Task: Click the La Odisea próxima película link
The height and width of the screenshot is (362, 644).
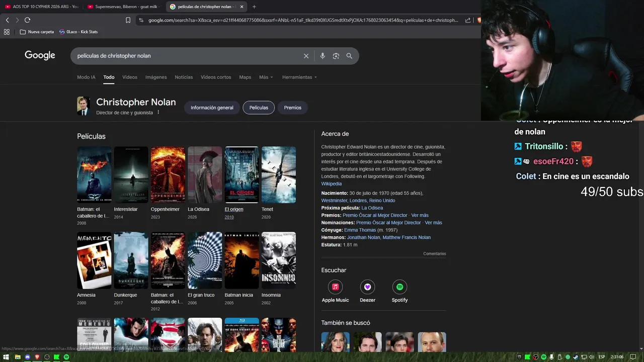Action: [372, 208]
